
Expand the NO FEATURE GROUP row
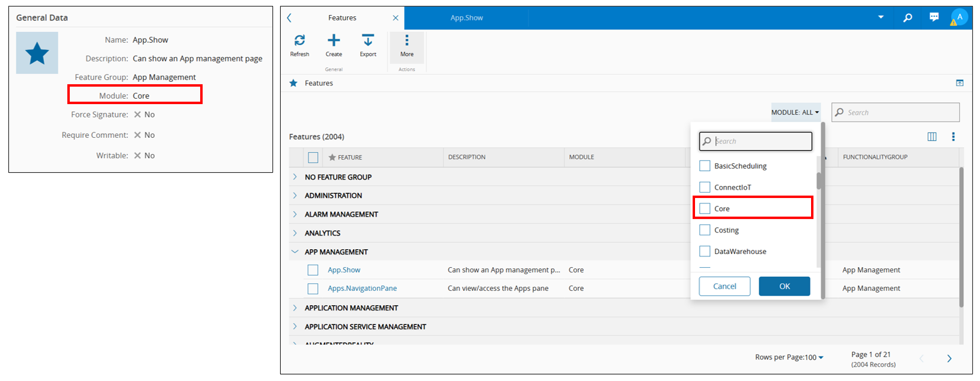pos(295,177)
